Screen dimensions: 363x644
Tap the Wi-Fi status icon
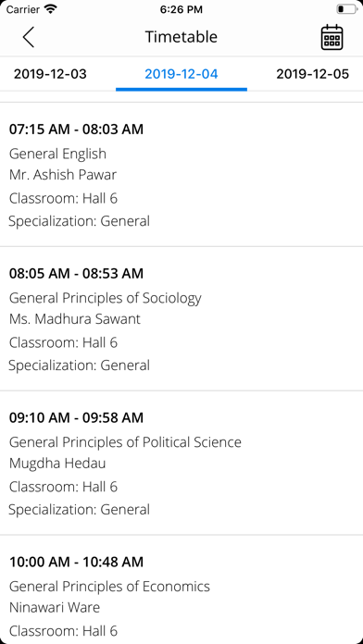51,9
